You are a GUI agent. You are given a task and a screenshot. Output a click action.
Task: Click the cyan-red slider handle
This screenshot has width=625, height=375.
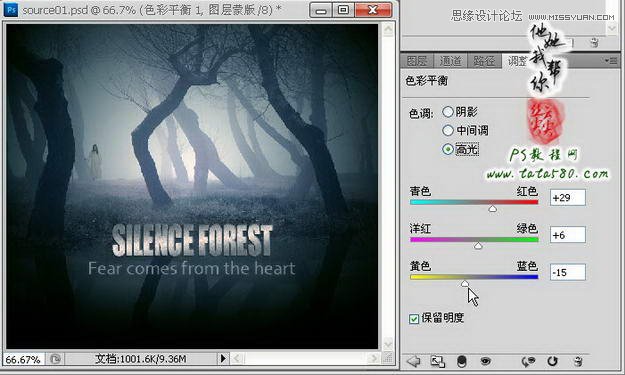click(493, 209)
